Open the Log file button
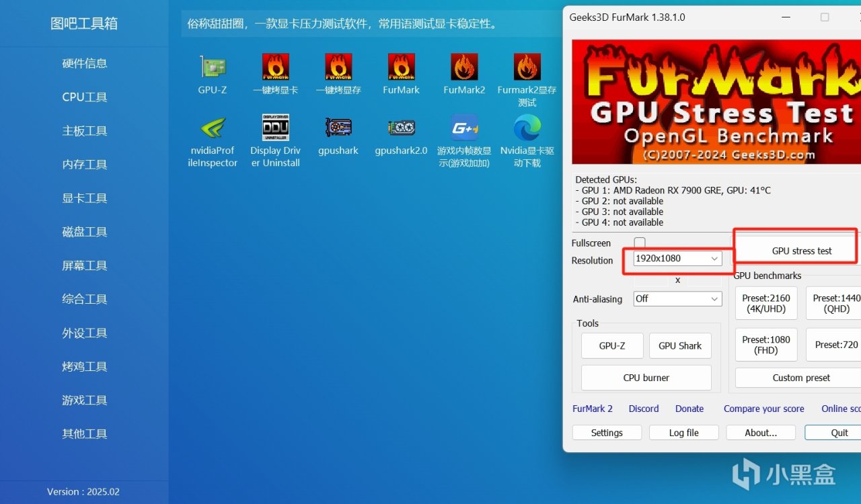Image resolution: width=861 pixels, height=504 pixels. click(x=684, y=433)
